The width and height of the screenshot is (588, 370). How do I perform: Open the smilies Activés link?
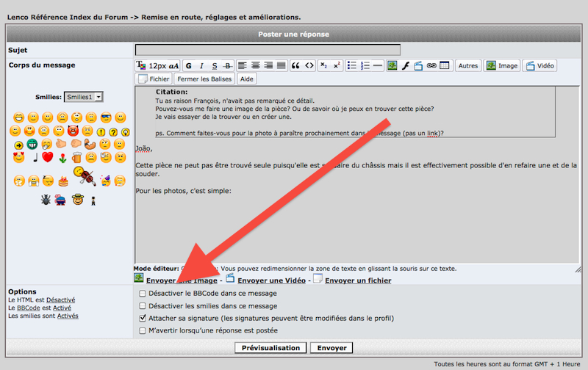point(68,316)
